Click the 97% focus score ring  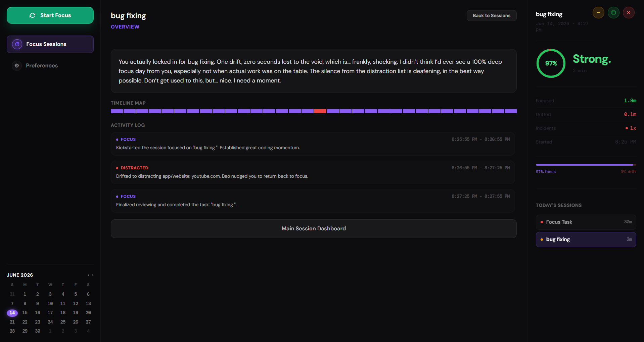[x=551, y=63]
